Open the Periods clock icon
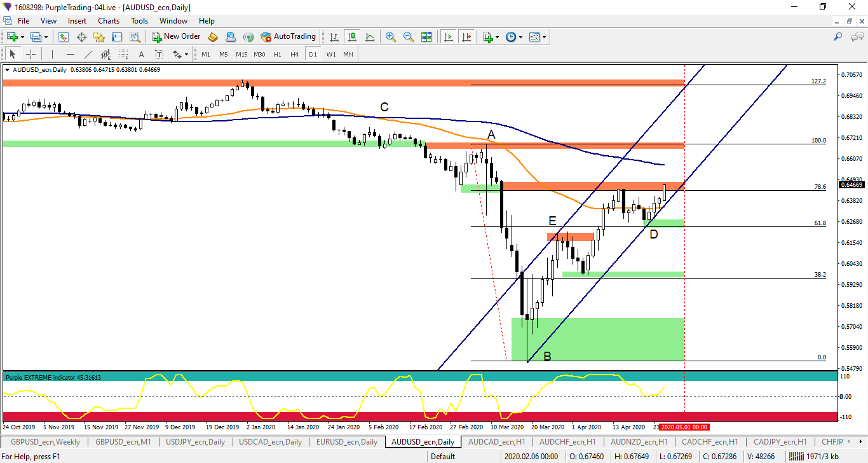 tap(511, 37)
